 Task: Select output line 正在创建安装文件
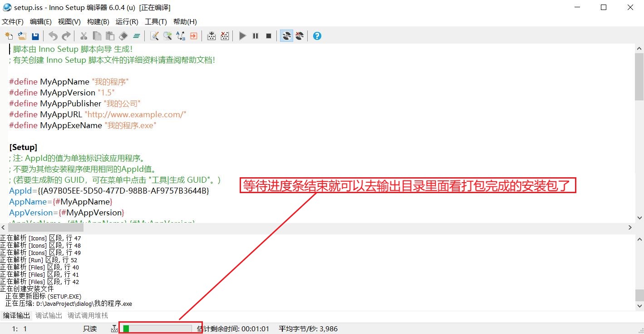27,289
